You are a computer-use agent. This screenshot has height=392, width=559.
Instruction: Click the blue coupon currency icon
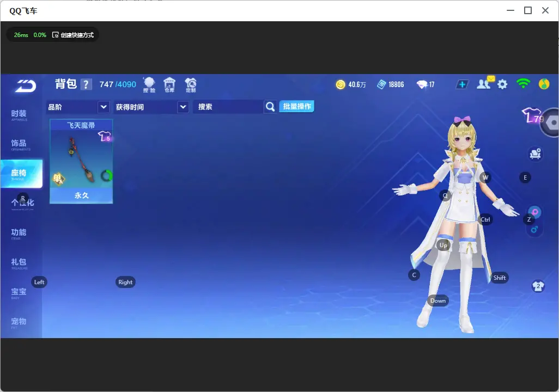381,84
